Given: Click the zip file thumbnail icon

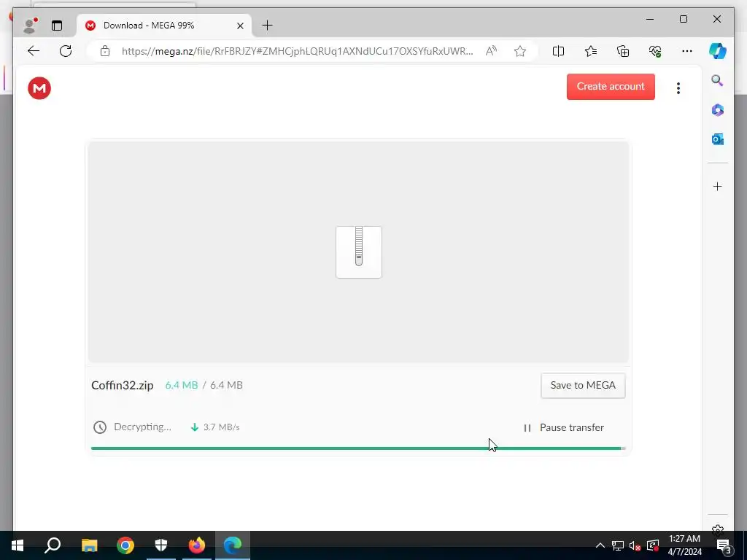Looking at the screenshot, I should [359, 252].
